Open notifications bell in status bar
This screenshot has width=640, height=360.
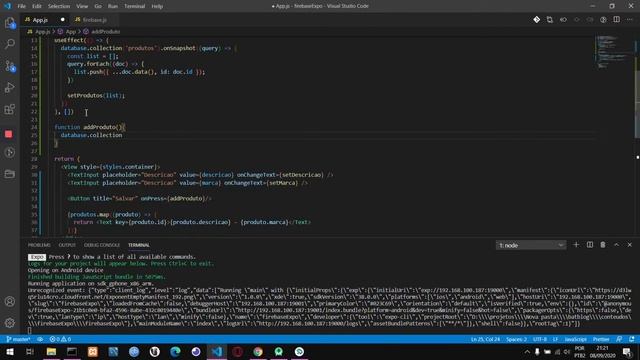point(632,339)
